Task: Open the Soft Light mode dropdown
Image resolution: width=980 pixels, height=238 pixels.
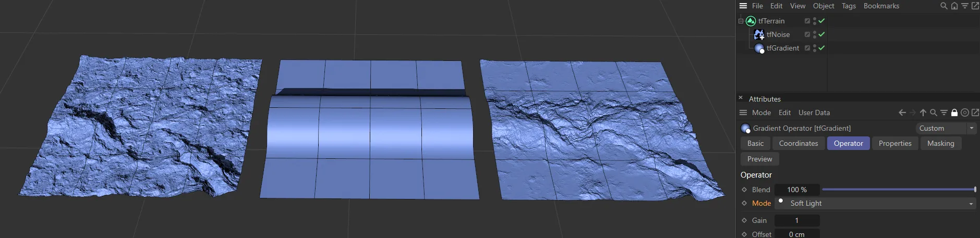Action: point(875,203)
